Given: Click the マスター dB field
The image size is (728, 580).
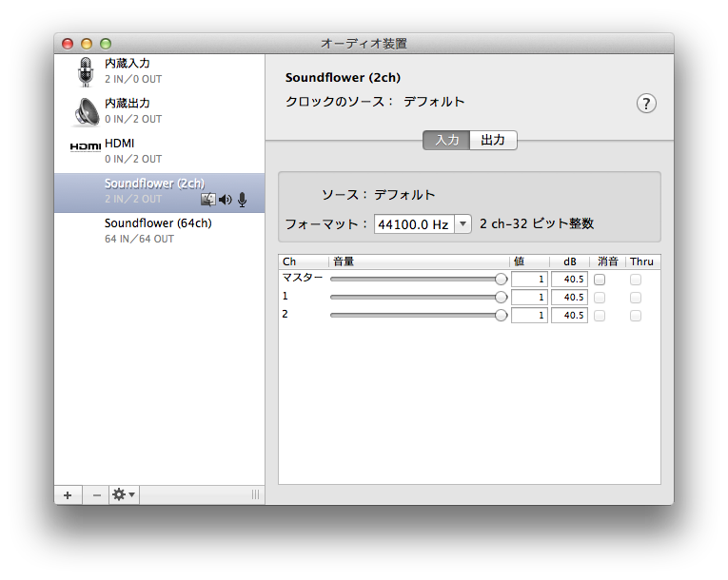Looking at the screenshot, I should coord(569,280).
